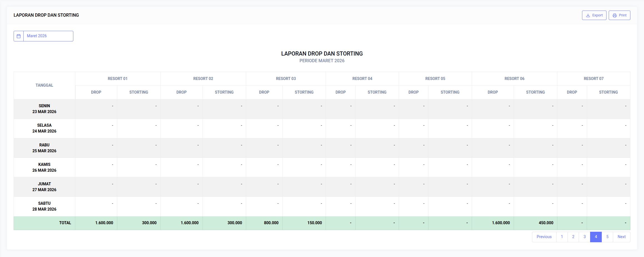Click the printer icon in the Print button
This screenshot has width=644, height=257.
click(615, 16)
